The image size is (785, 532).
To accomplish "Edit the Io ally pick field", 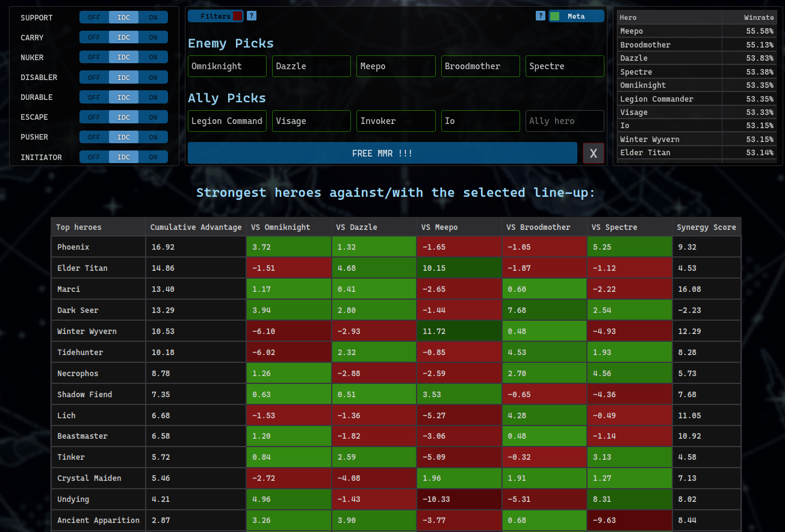I will tap(480, 121).
